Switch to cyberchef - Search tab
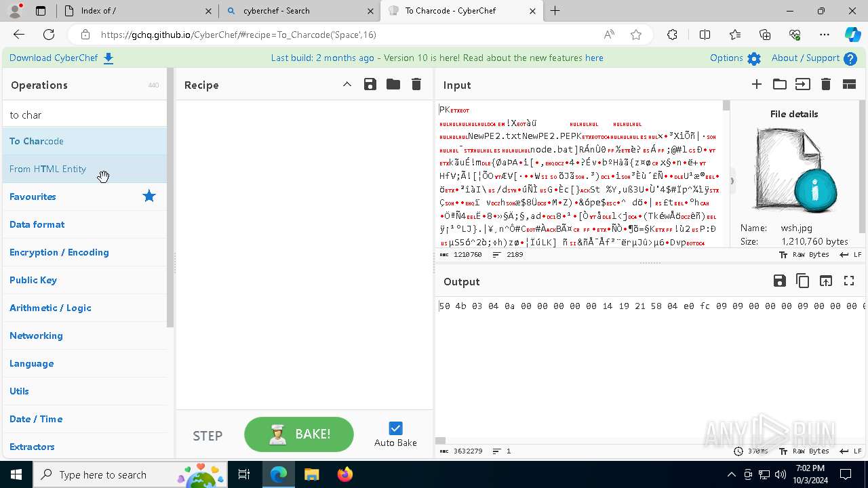The image size is (868, 488). [x=300, y=11]
